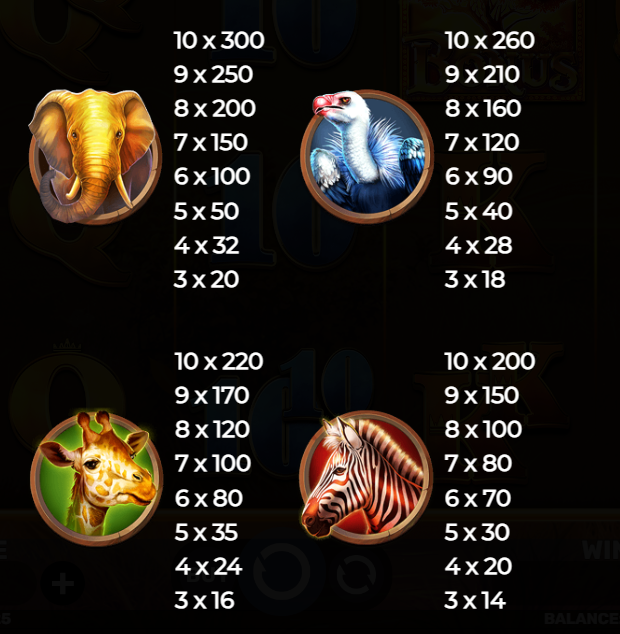Click vulture payout line 3 x 18

(x=475, y=279)
